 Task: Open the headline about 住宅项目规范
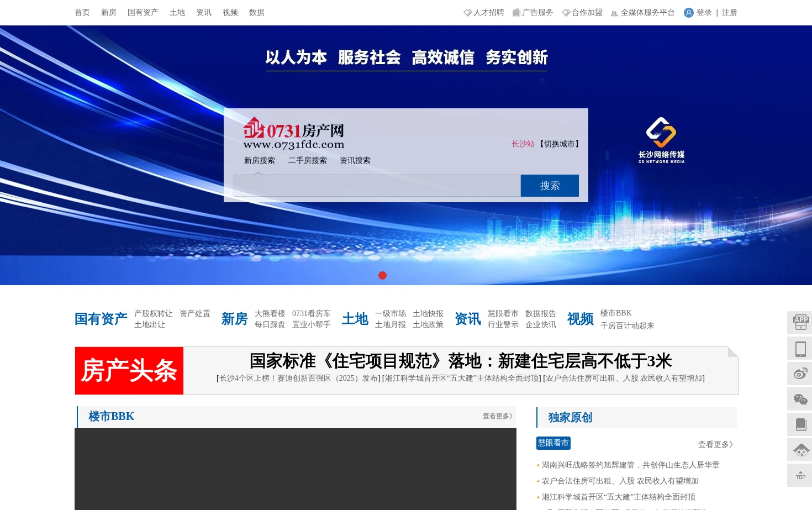point(461,361)
